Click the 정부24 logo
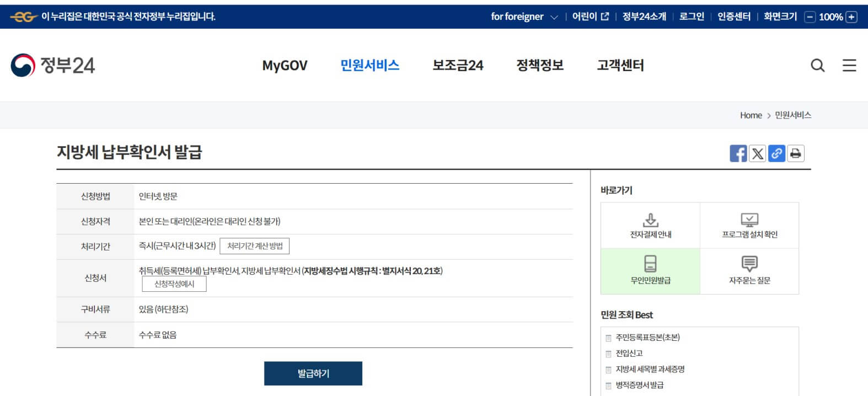This screenshot has height=396, width=868. pos(53,66)
